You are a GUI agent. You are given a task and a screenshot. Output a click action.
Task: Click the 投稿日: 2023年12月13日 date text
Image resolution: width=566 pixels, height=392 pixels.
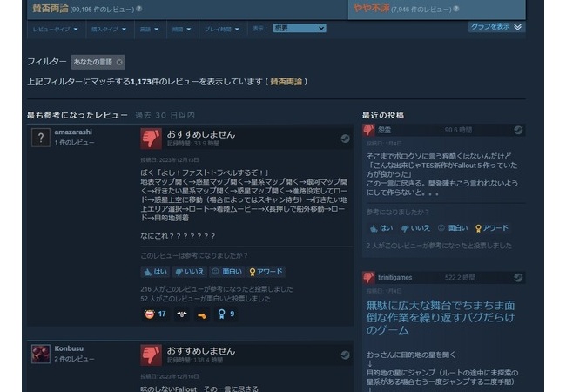[170, 160]
